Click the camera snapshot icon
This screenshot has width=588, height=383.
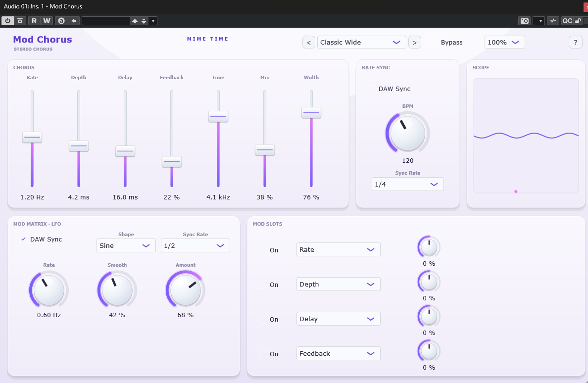click(525, 21)
